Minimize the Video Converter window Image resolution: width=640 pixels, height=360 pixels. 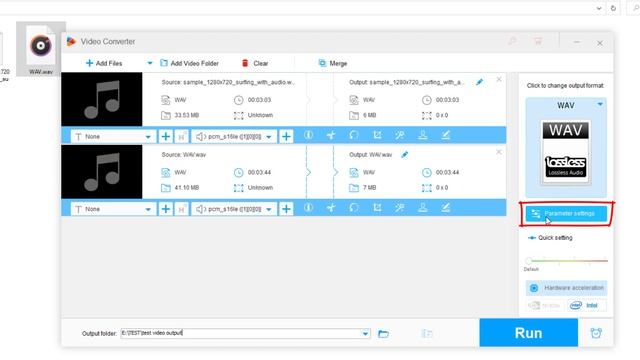click(577, 42)
